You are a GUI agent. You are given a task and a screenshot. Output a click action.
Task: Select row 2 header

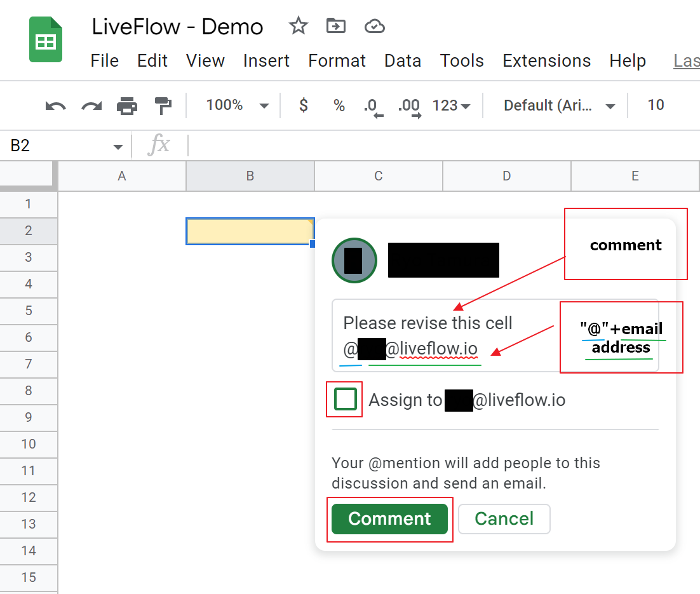pyautogui.click(x=29, y=231)
